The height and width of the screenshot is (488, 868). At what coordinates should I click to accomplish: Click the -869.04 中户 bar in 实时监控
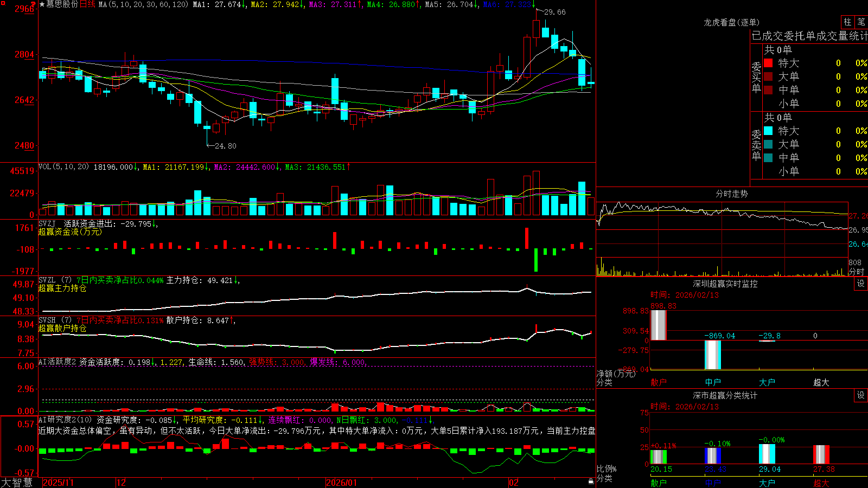pyautogui.click(x=713, y=355)
